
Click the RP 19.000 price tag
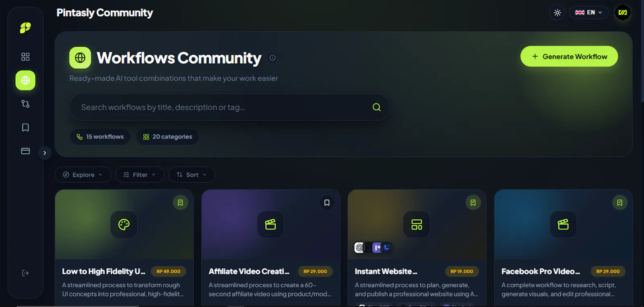tap(462, 272)
